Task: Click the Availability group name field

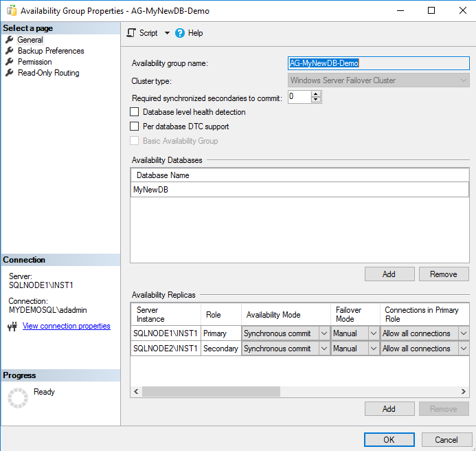Action: 378,63
